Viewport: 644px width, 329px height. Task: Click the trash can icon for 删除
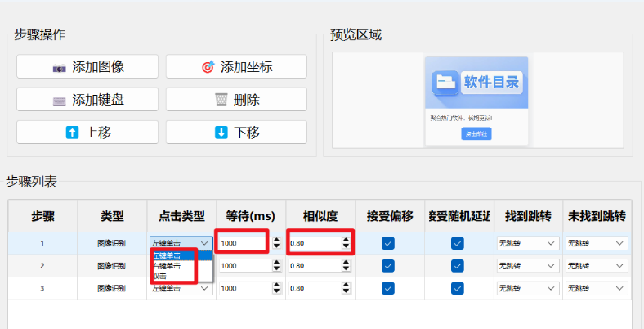[221, 100]
